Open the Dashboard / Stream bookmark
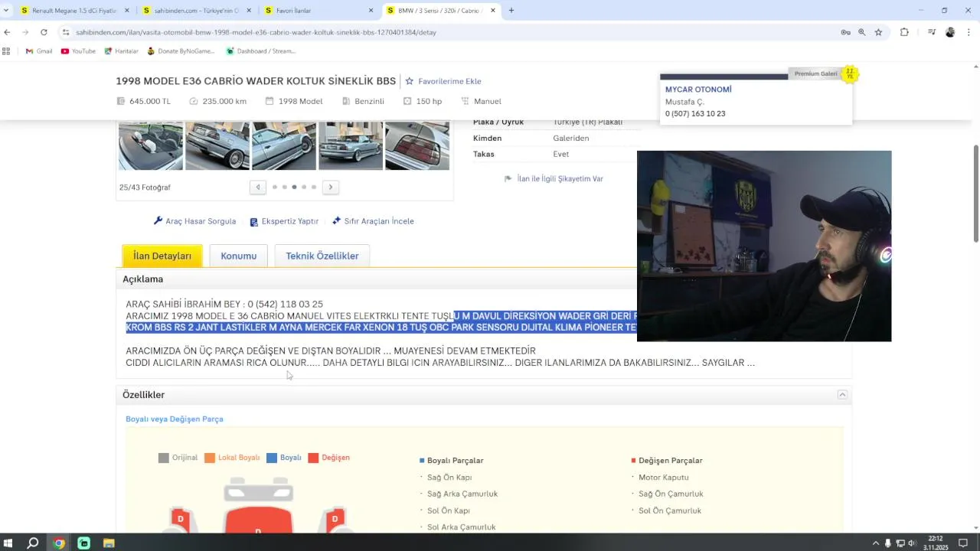The height and width of the screenshot is (551, 980). pyautogui.click(x=260, y=51)
